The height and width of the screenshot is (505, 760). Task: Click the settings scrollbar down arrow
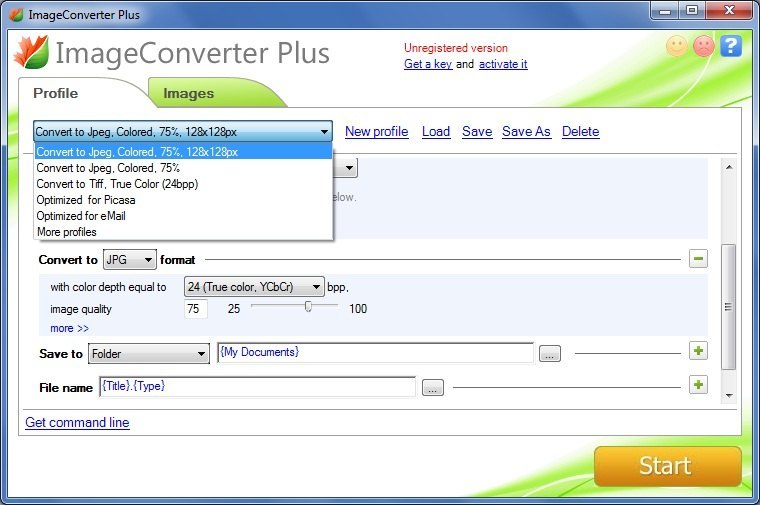point(728,395)
